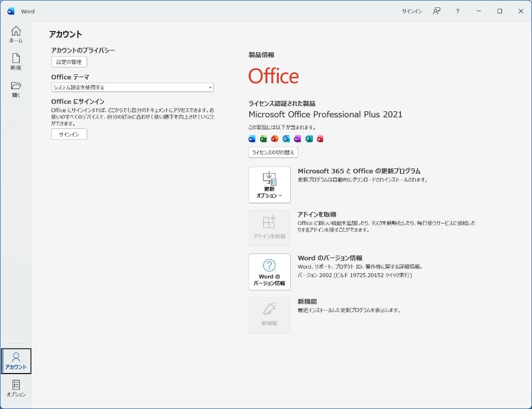The image size is (532, 409).
Task: Click the ライセンス認証された製品 label
Action: pyautogui.click(x=282, y=103)
